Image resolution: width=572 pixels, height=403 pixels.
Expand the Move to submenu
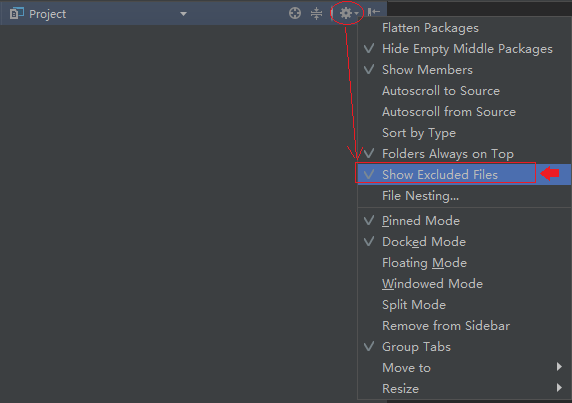[464, 368]
